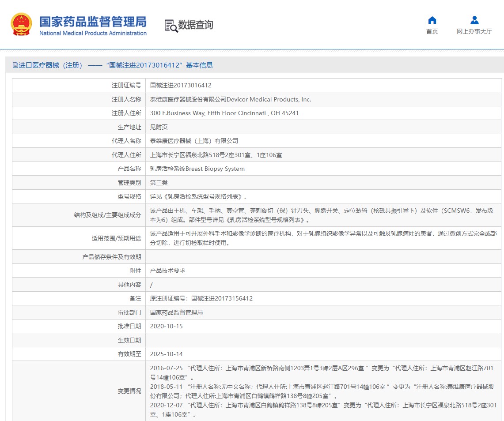Image resolution: width=504 pixels, height=421 pixels.
Task: Click the 2018-05-11 change record entry
Action: point(322,391)
